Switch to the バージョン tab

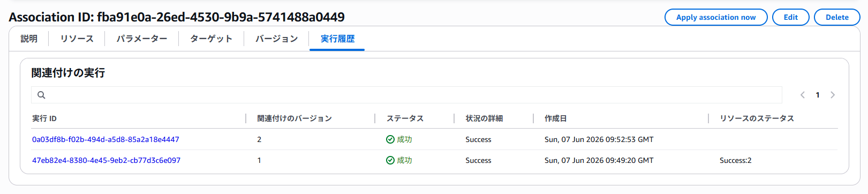point(276,39)
